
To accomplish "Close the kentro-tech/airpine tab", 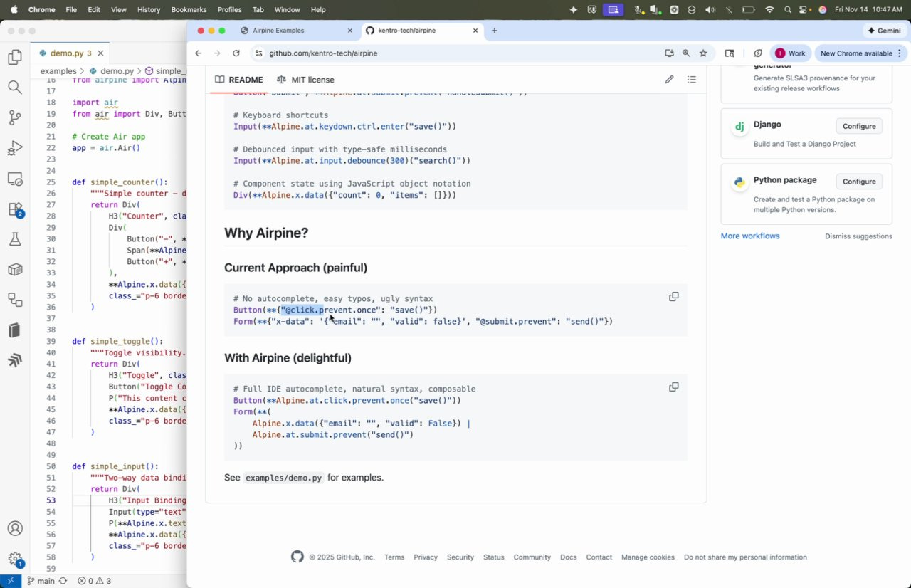I will (476, 31).
